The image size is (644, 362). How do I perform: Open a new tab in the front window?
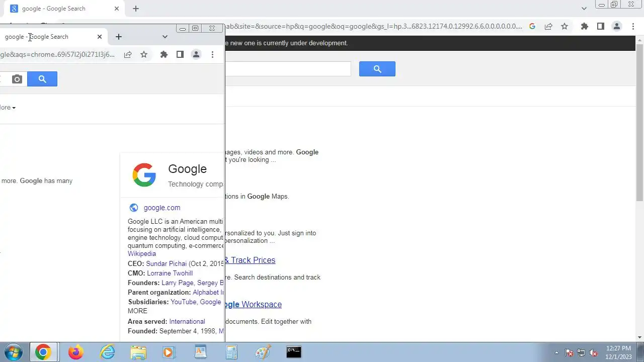(119, 37)
